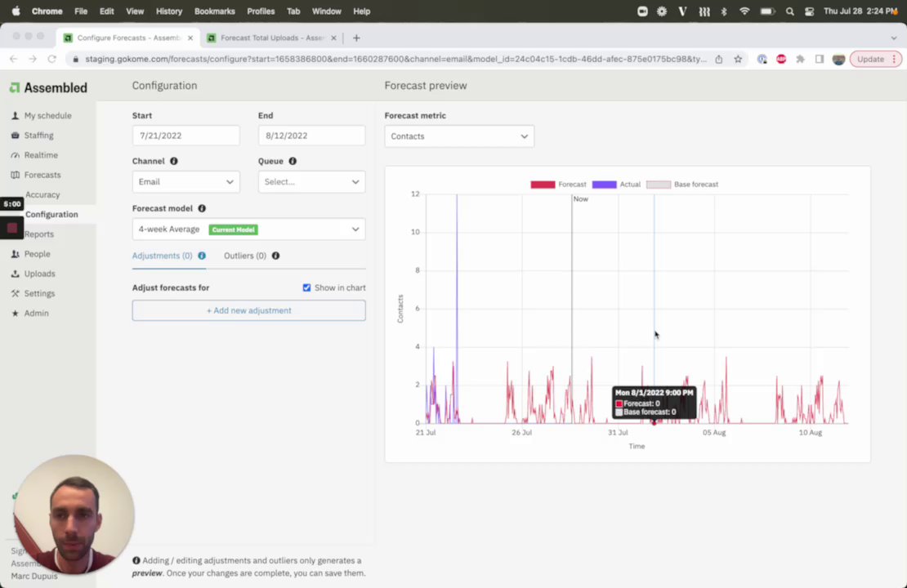The height and width of the screenshot is (588, 907).
Task: Open the Realtime page
Action: click(34, 155)
